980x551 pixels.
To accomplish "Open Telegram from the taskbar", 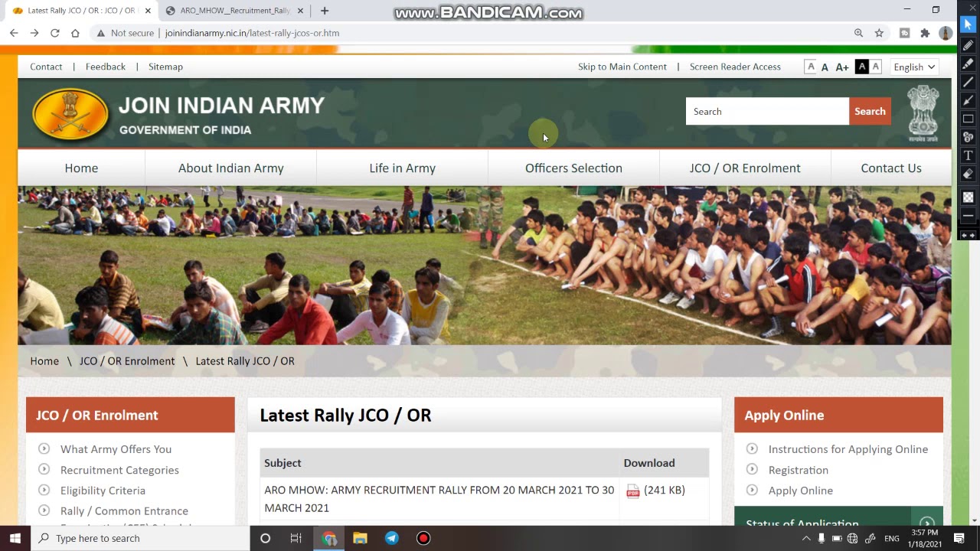I will [x=392, y=538].
